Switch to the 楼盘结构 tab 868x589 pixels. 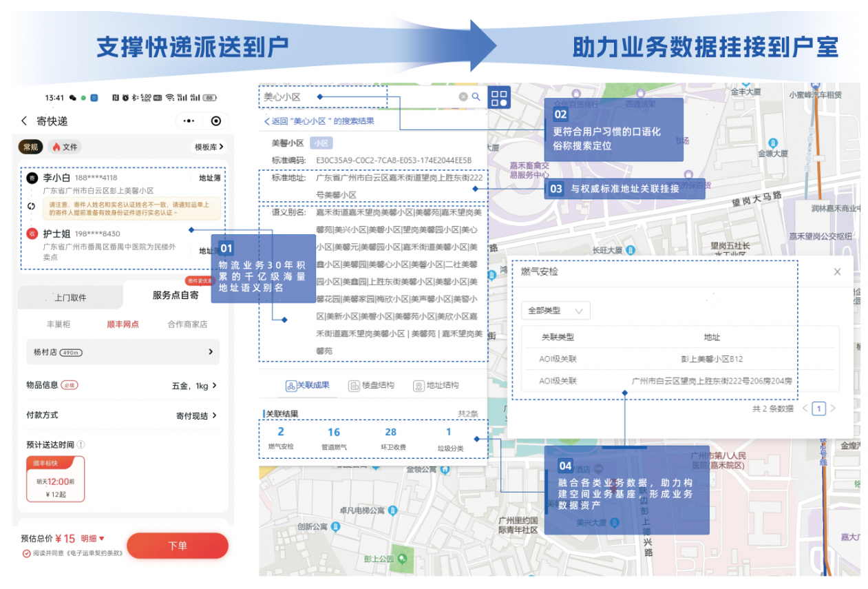click(372, 386)
